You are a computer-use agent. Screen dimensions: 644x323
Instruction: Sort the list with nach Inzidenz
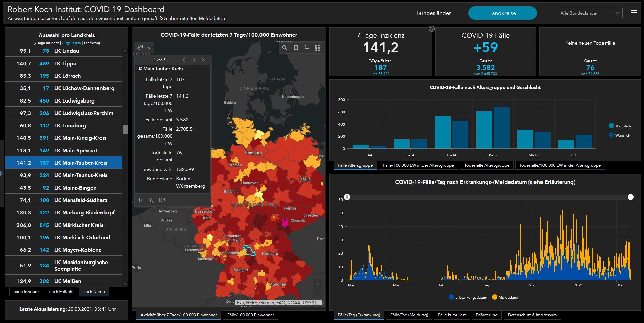pos(27,292)
